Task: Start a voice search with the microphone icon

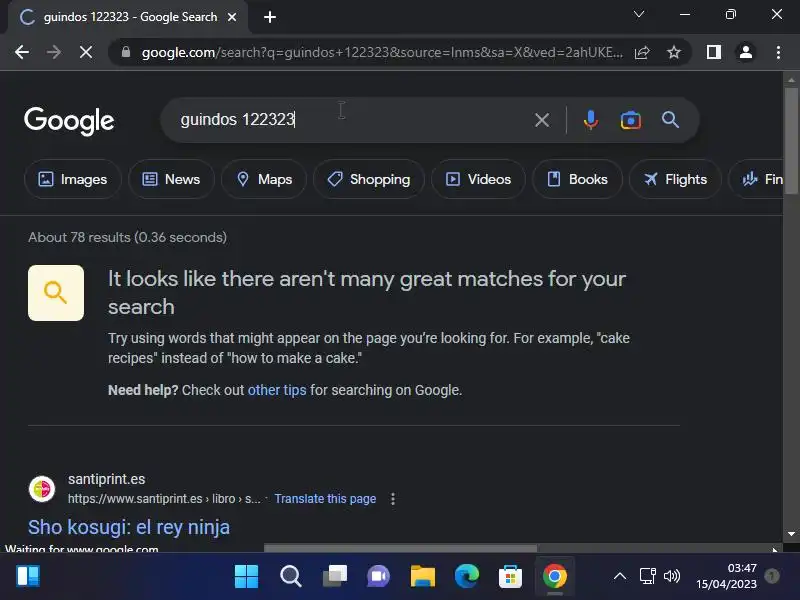Action: point(590,120)
